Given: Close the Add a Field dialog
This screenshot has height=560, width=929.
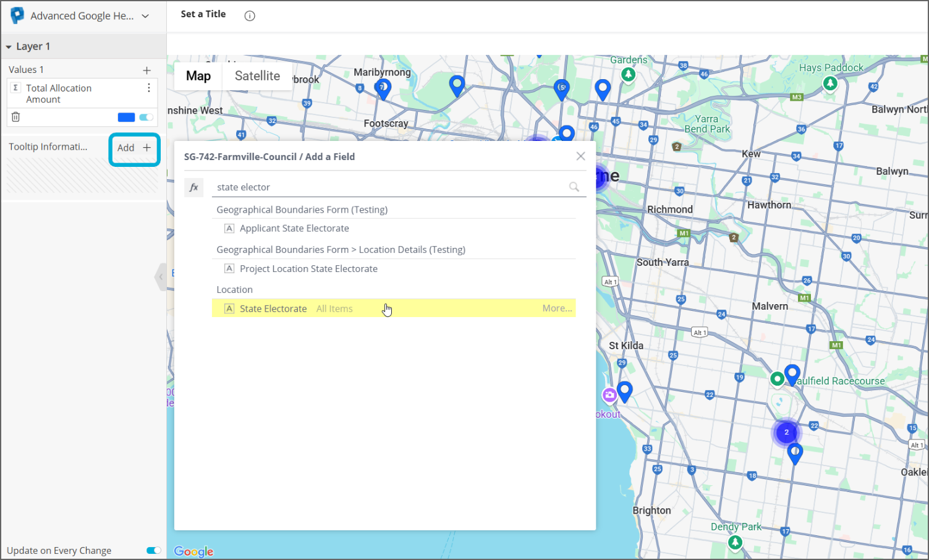Looking at the screenshot, I should (580, 156).
